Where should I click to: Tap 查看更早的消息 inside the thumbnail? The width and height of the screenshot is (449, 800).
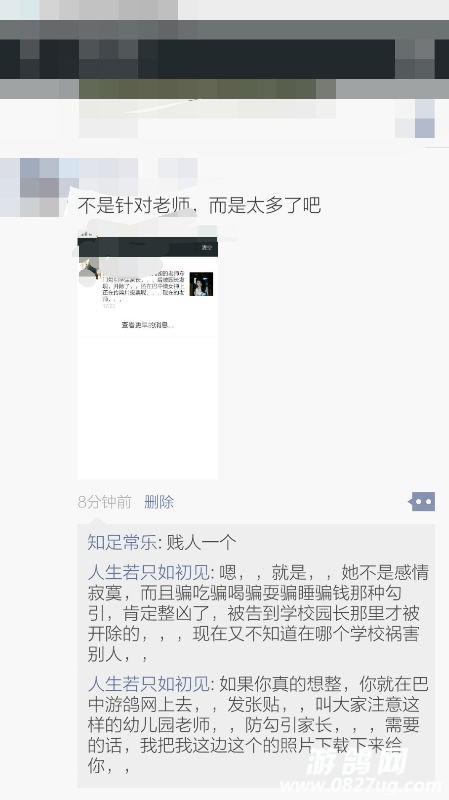click(147, 324)
